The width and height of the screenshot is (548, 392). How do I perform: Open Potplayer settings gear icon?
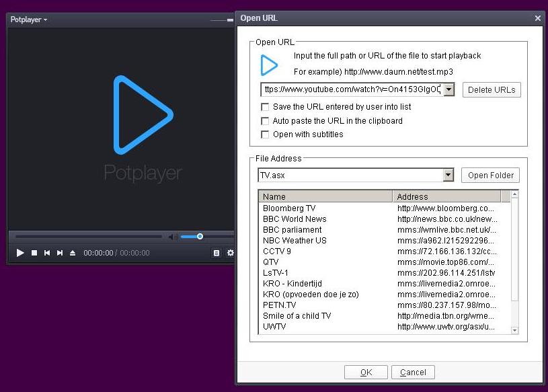(x=231, y=253)
